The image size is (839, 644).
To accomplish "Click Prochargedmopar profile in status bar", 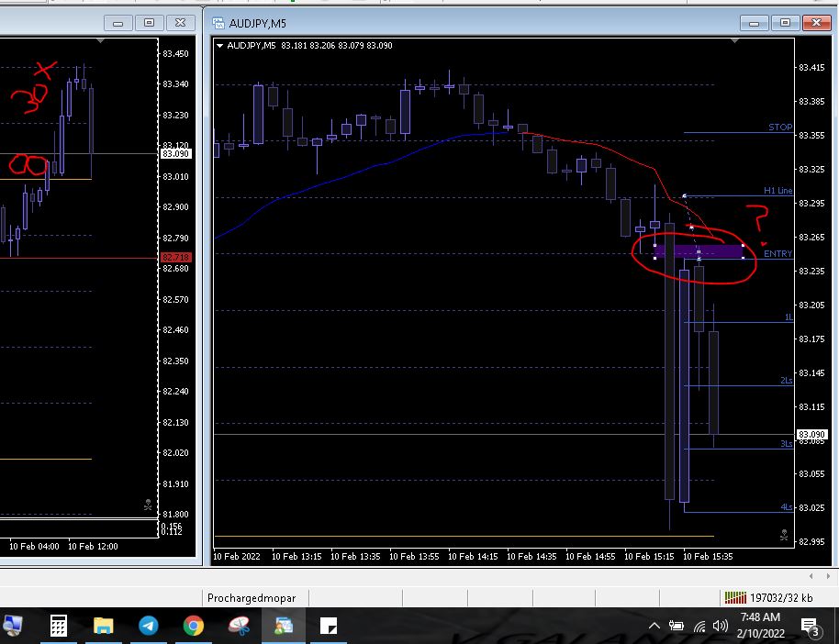I will pos(252,598).
